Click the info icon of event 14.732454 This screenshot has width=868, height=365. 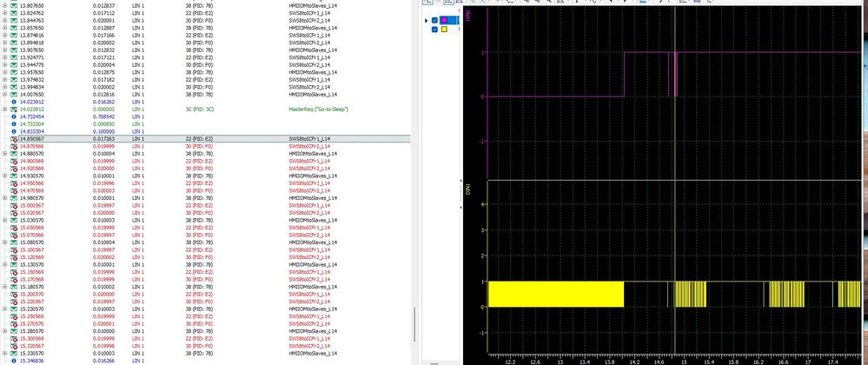(x=13, y=116)
